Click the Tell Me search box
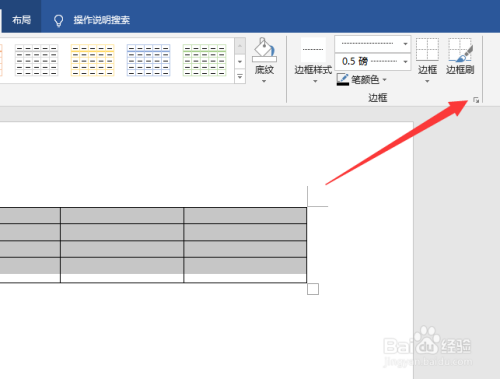Image resolution: width=500 pixels, height=379 pixels. click(102, 20)
